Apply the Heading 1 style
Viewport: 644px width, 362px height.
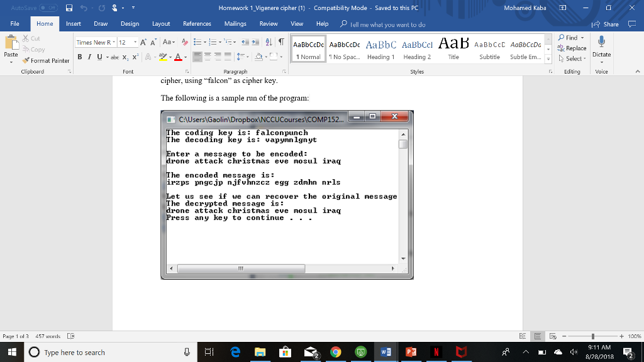pyautogui.click(x=379, y=49)
